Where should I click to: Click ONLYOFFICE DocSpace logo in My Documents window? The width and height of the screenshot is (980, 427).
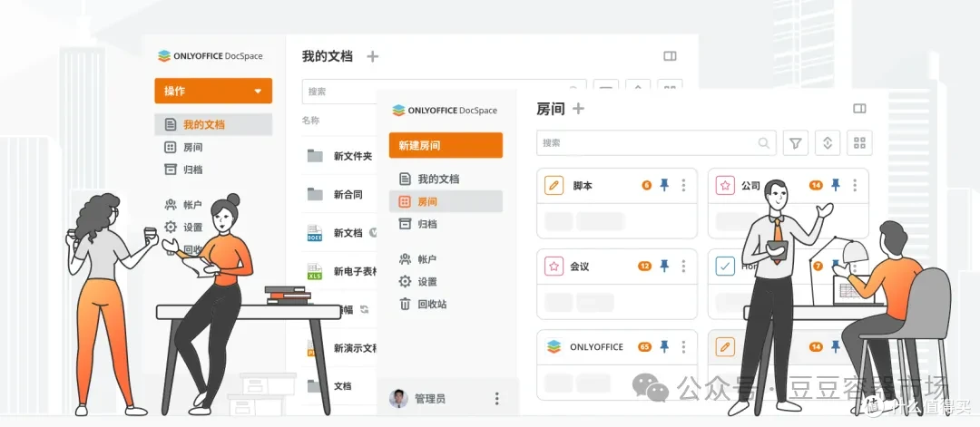[210, 56]
